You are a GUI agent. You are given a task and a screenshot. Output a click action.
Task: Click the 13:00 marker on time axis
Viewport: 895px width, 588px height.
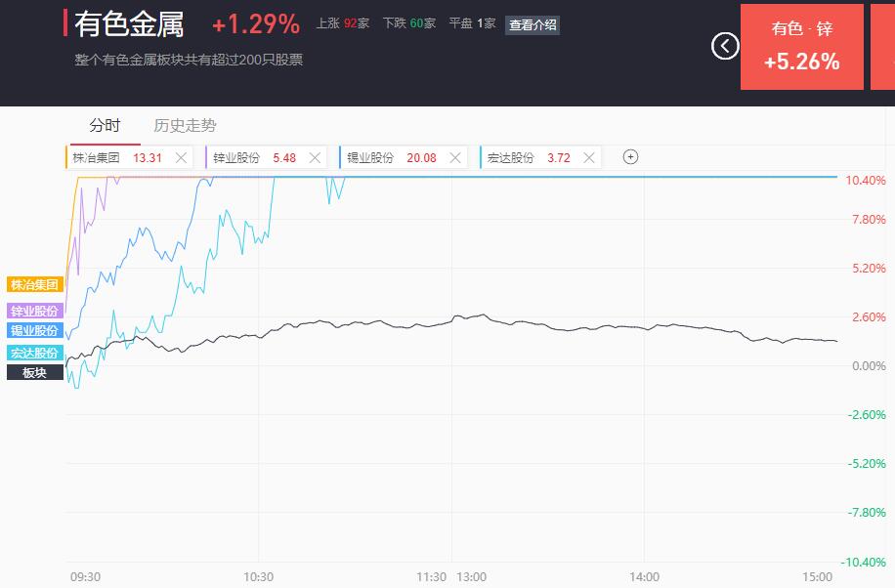pyautogui.click(x=472, y=576)
